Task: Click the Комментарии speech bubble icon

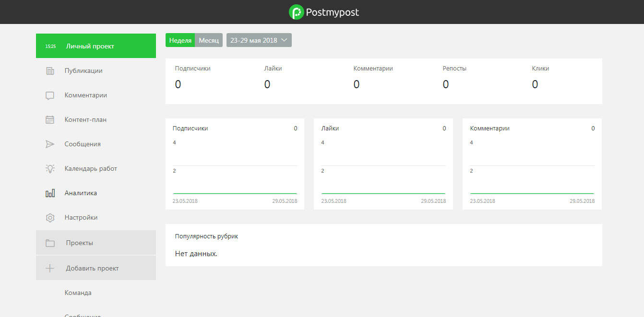Action: [50, 95]
